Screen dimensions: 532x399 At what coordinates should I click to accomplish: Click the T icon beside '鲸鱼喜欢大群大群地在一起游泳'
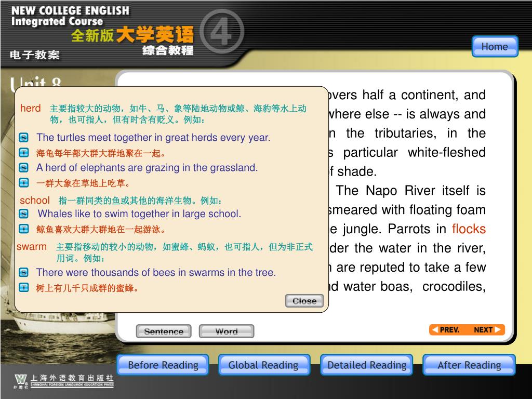click(x=23, y=229)
